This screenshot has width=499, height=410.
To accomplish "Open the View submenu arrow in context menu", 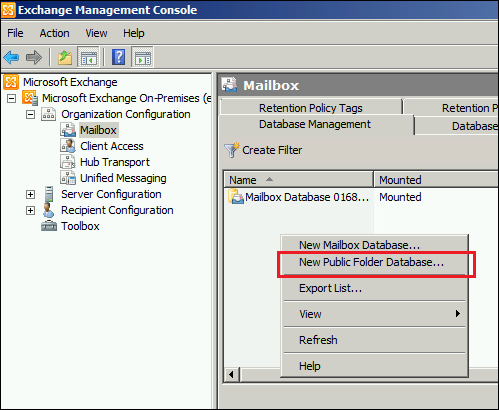I will pyautogui.click(x=458, y=314).
